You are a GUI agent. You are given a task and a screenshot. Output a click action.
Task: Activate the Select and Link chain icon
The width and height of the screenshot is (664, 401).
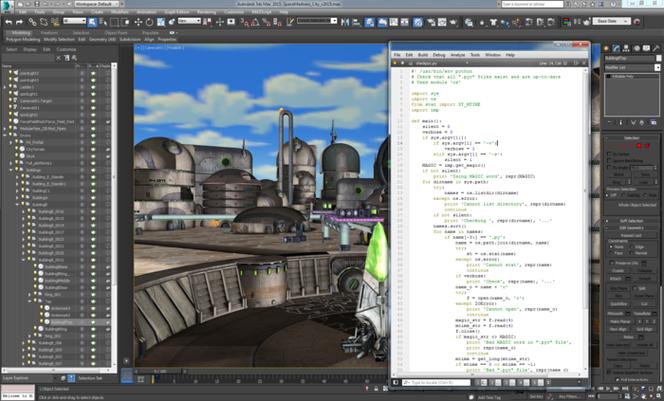click(32, 22)
